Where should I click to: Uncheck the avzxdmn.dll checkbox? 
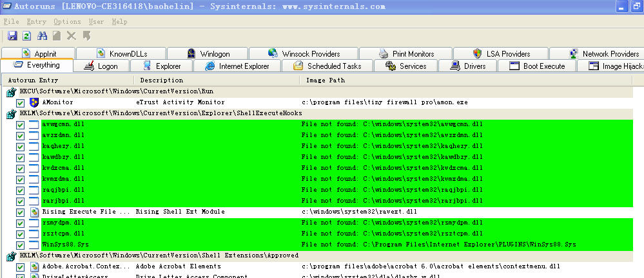coord(20,136)
